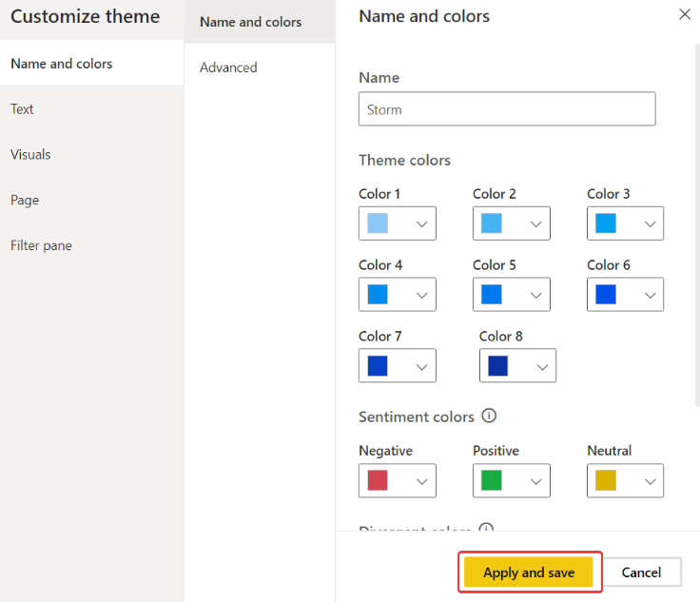This screenshot has width=700, height=602.
Task: Click the Color 8 navy swatch
Action: pyautogui.click(x=497, y=366)
